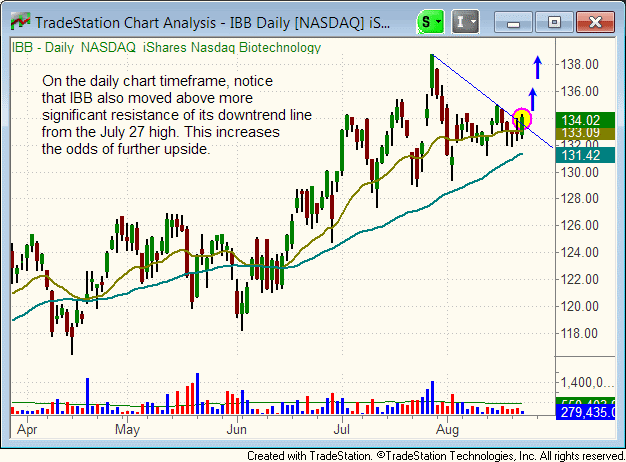
Task: Click the 122.00 price axis label
Action: point(580,279)
